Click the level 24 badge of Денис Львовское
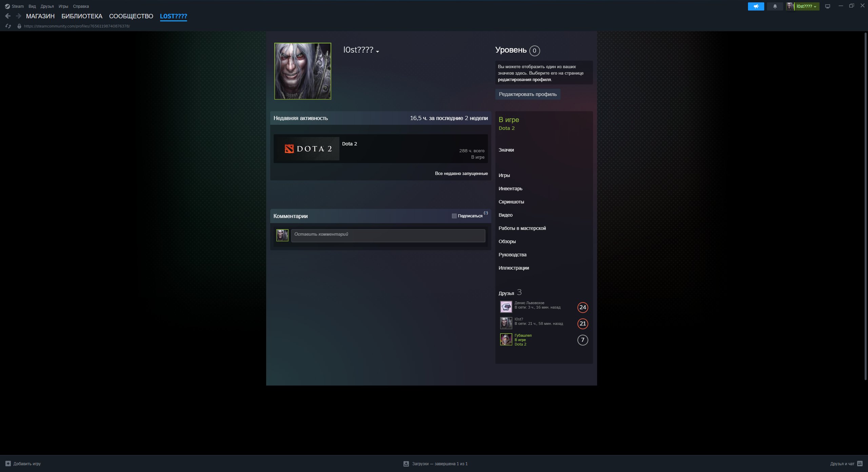Image resolution: width=868 pixels, height=472 pixels. 583,307
